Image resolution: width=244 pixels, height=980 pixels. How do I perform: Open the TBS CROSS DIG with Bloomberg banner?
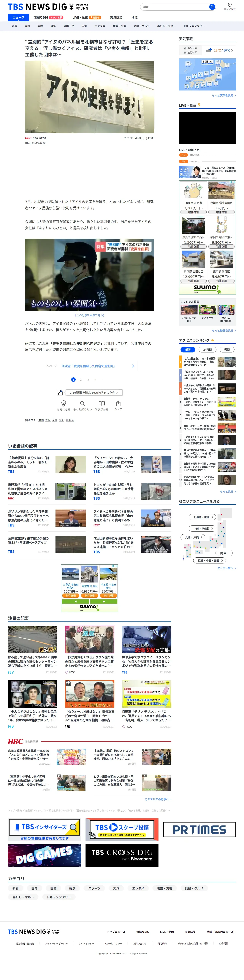(x=122, y=855)
